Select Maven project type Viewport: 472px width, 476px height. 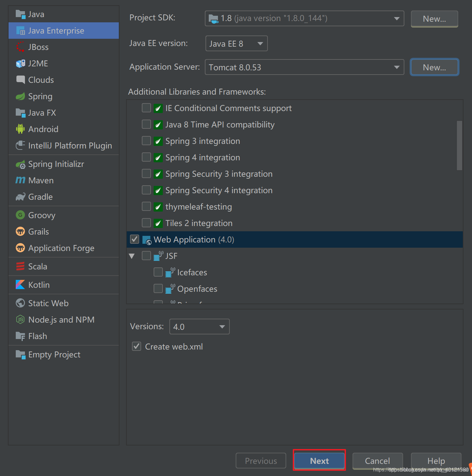(x=64, y=180)
